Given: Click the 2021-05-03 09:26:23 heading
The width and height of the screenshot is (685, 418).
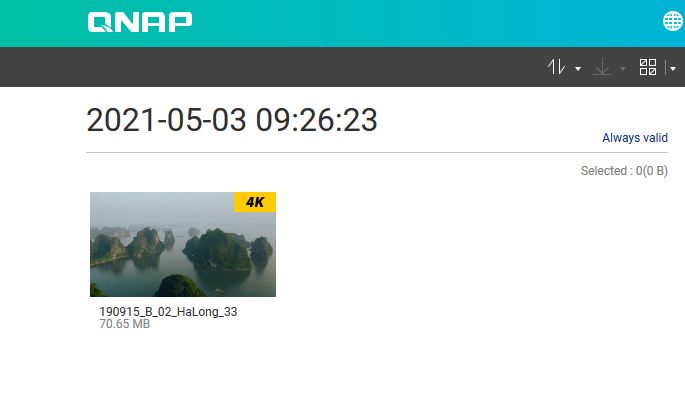Looking at the screenshot, I should click(232, 120).
